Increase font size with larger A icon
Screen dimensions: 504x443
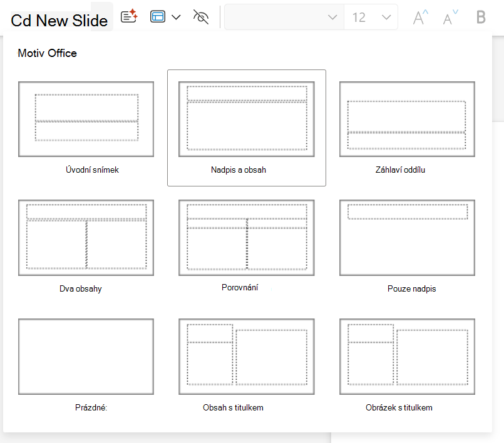(x=421, y=17)
